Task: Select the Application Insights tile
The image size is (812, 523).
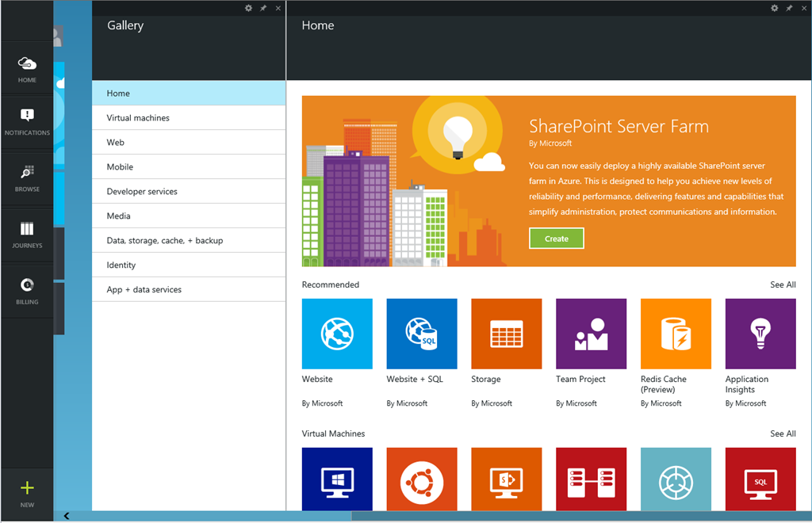Action: click(760, 334)
